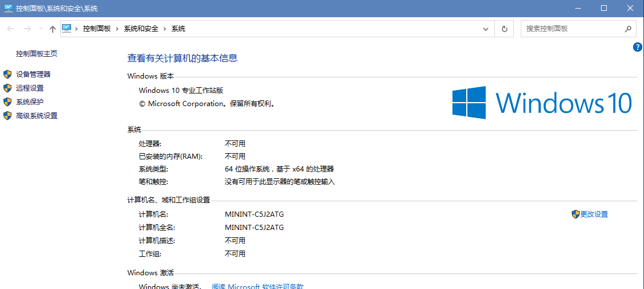644x289 pixels.
Task: Open recent locations dropdown arrow
Action: pyautogui.click(x=40, y=29)
